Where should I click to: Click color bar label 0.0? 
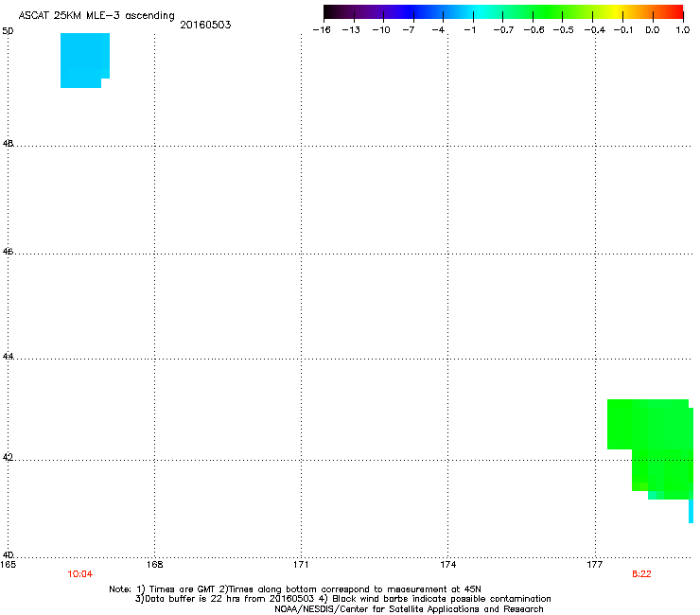tap(653, 30)
